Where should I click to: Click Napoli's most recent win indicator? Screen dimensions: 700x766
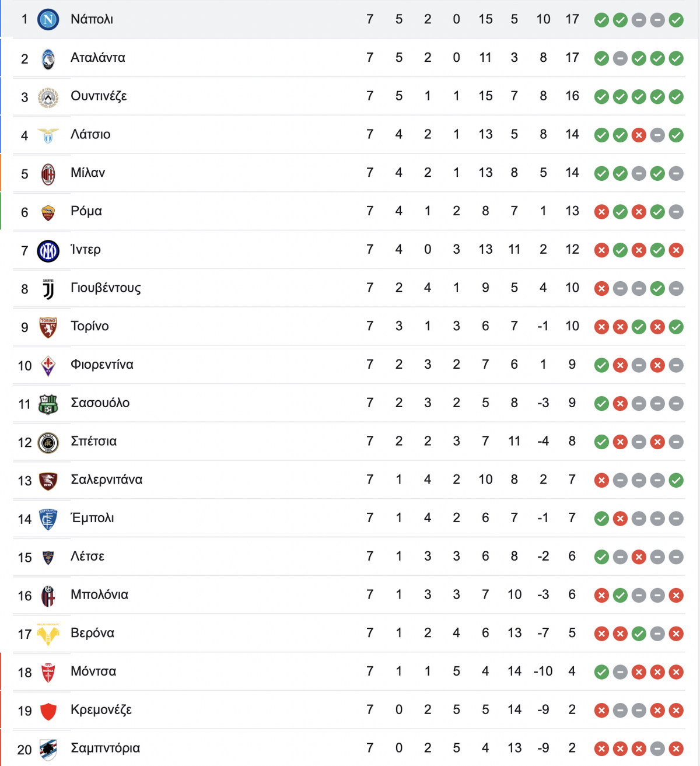click(x=676, y=20)
